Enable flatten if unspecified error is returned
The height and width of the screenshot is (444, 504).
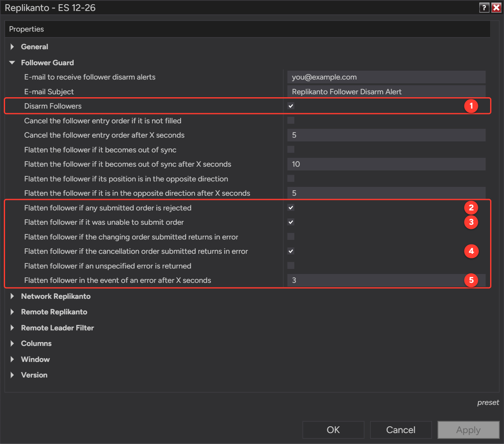click(x=291, y=266)
